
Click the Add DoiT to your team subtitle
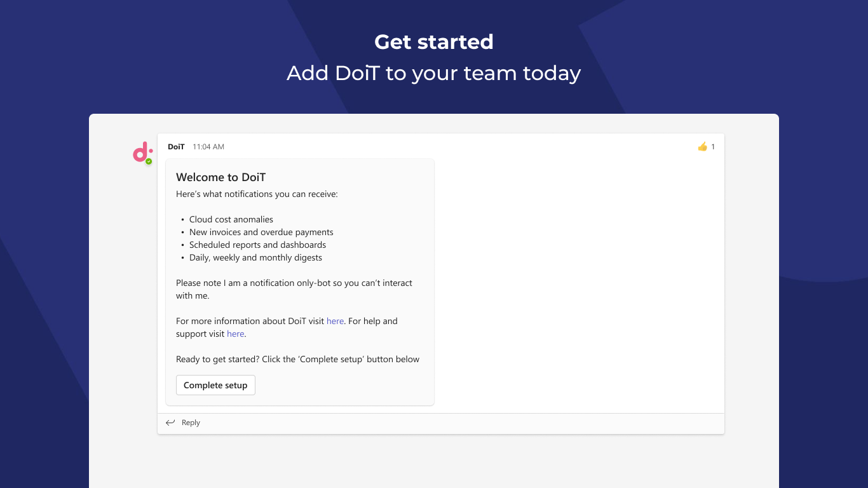coord(434,73)
